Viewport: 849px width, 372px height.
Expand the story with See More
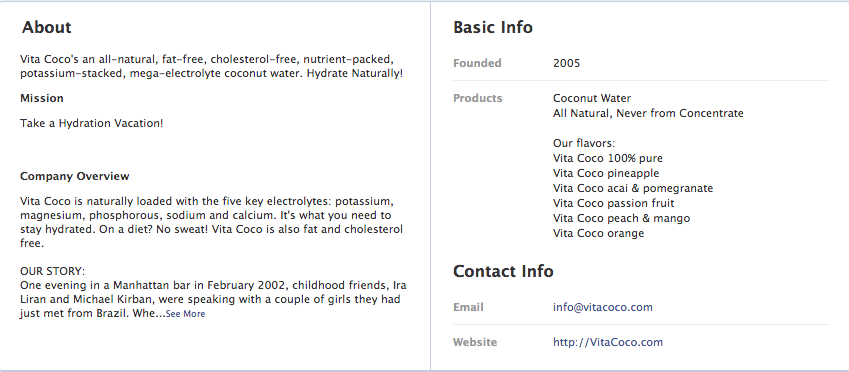[x=185, y=314]
